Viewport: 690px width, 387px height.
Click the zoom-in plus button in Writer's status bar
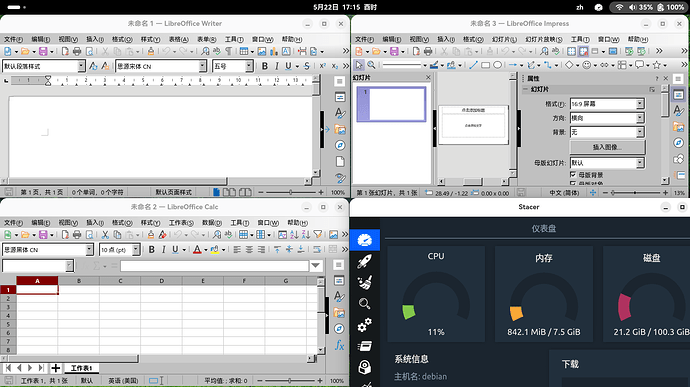click(321, 192)
